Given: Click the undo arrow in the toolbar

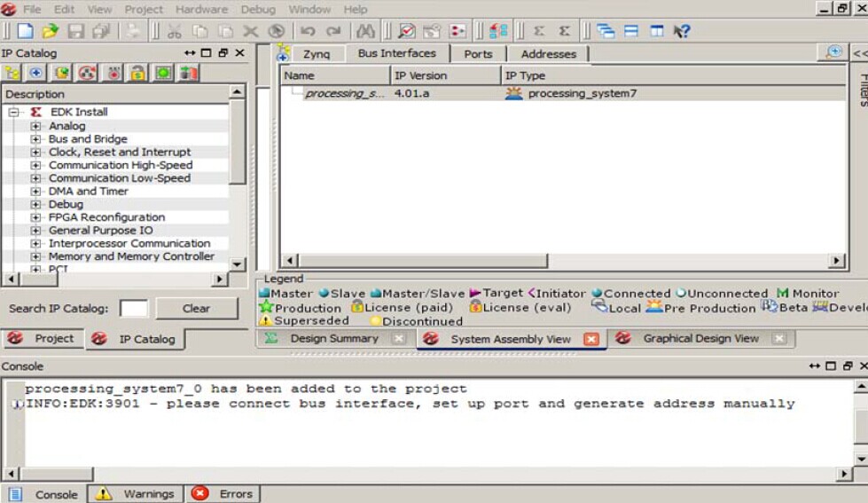Looking at the screenshot, I should (308, 31).
